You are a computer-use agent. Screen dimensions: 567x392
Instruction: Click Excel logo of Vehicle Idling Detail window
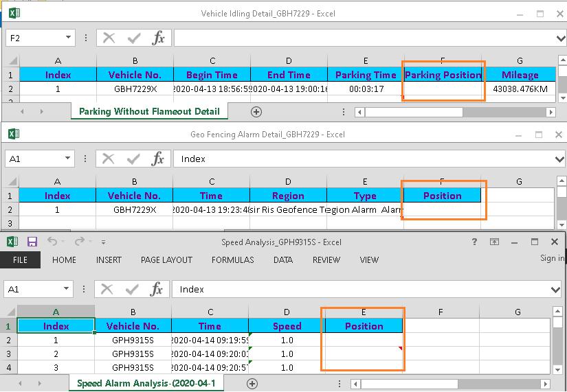[x=14, y=13]
